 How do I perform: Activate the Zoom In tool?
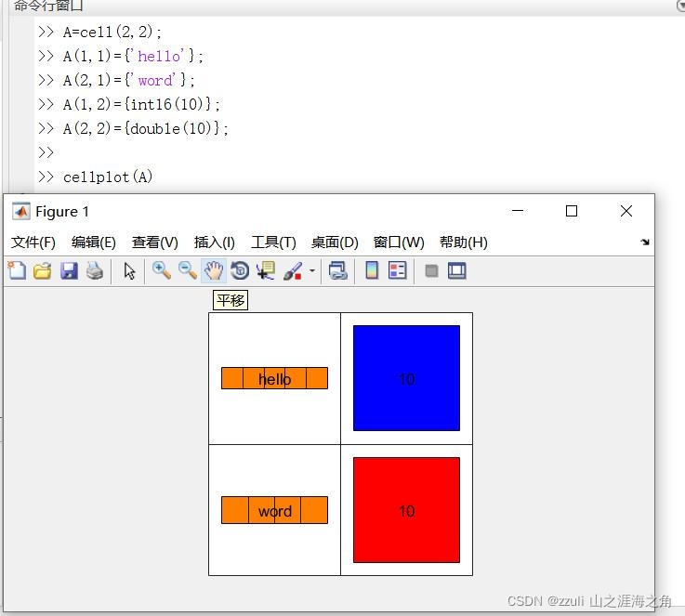(161, 270)
